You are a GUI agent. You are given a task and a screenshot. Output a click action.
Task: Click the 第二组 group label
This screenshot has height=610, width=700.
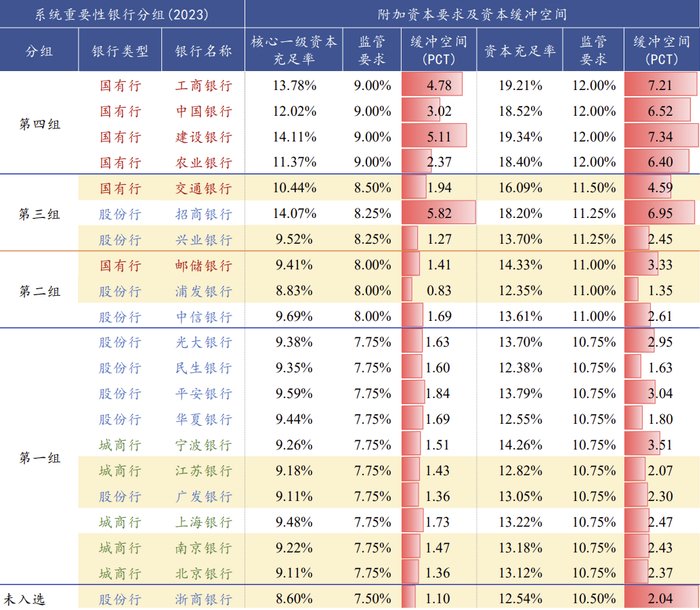click(39, 291)
